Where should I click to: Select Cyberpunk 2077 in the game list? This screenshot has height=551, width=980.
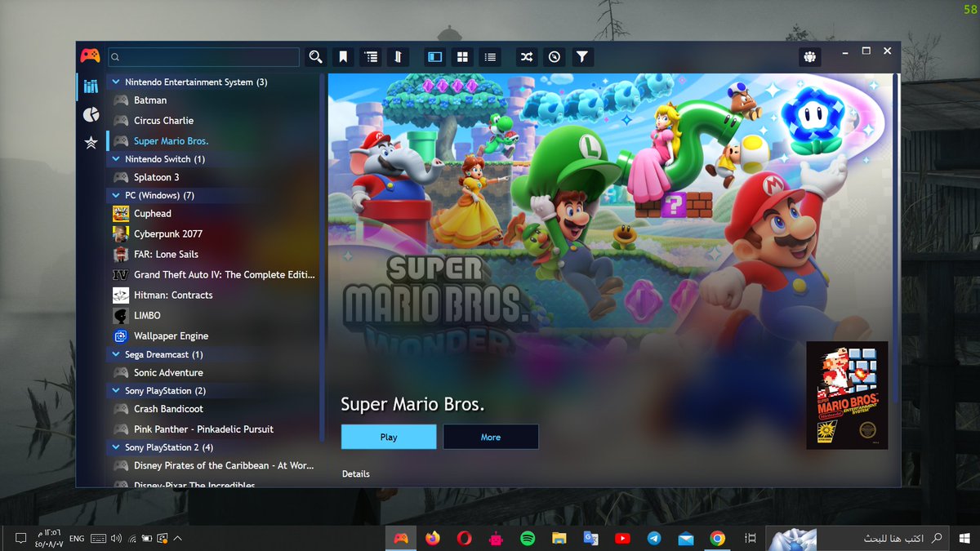(212, 234)
